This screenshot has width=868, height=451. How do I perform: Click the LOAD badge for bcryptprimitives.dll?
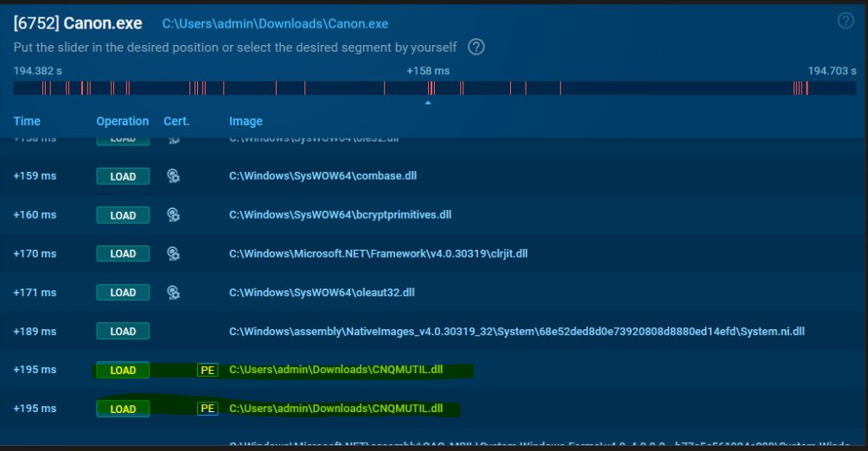(x=123, y=215)
